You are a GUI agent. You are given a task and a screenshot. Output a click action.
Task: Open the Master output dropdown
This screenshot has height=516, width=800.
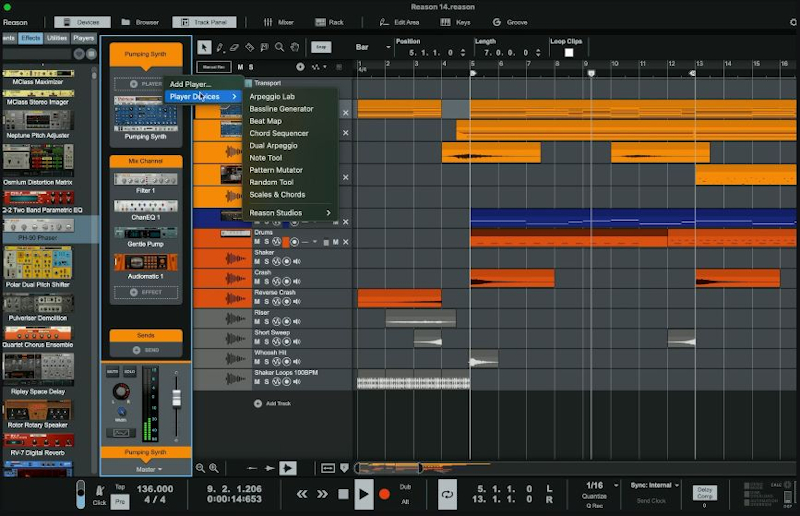(145, 468)
